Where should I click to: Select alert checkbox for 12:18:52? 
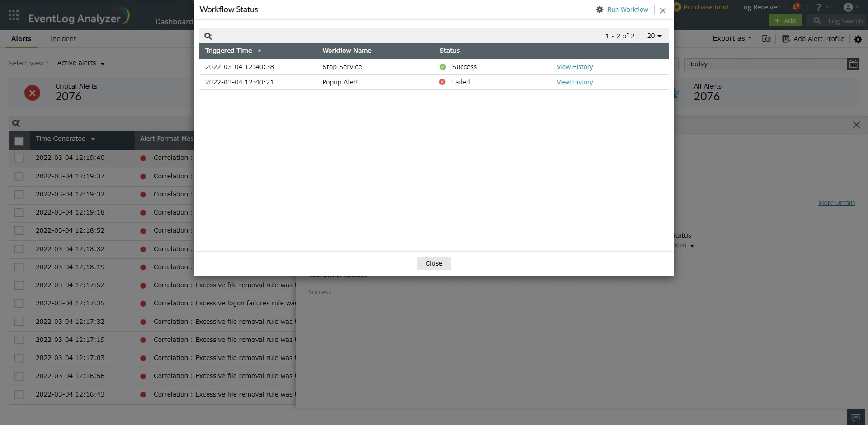tap(19, 231)
